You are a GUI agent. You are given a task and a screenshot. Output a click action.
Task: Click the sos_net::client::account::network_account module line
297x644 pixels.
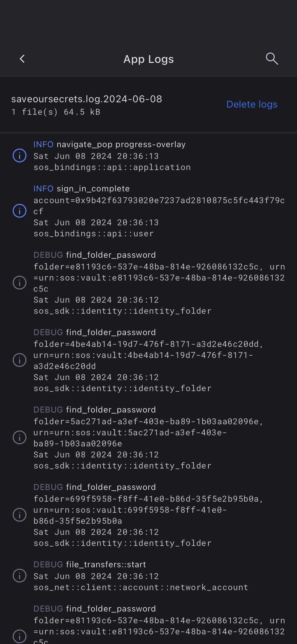(141, 587)
